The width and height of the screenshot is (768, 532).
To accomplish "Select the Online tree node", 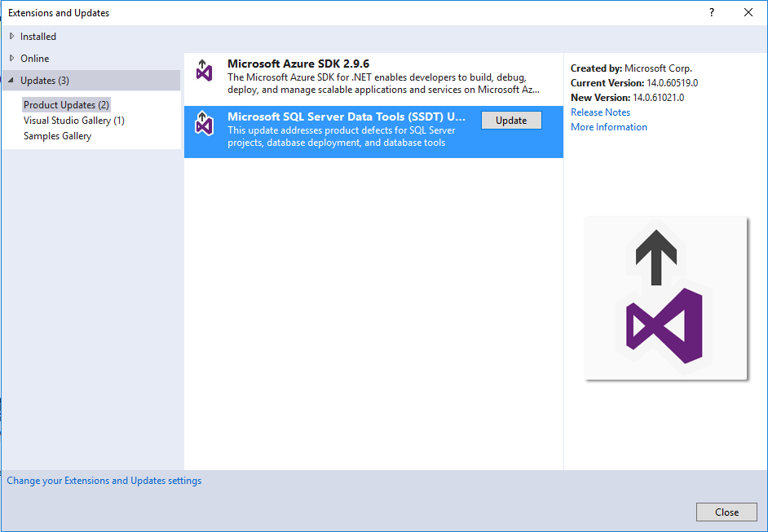I will click(35, 58).
